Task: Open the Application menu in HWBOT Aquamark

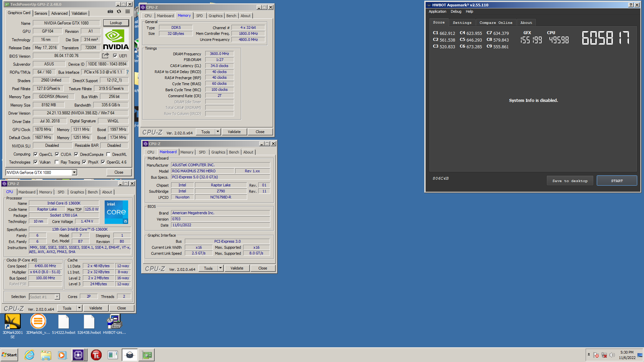Action: coord(437,11)
